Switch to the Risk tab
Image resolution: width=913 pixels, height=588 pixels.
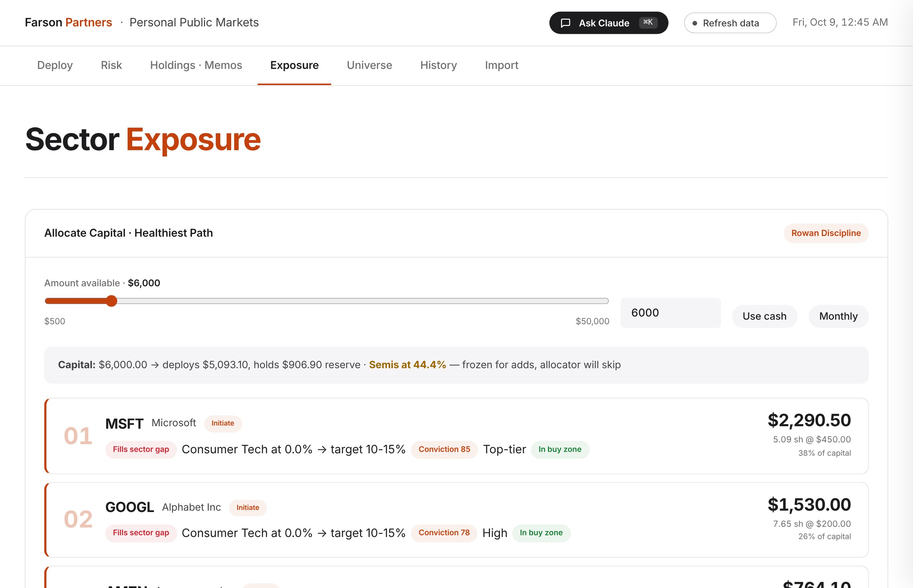(111, 65)
